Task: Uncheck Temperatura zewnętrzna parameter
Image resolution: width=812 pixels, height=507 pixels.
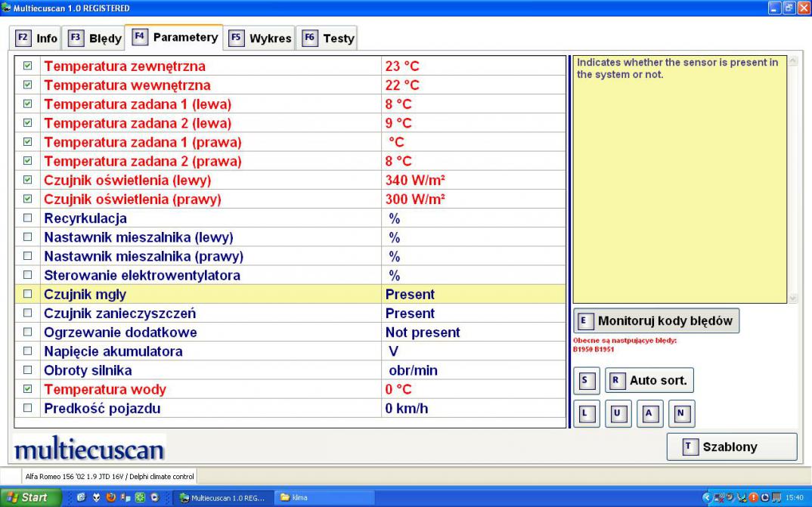Action: (x=28, y=66)
